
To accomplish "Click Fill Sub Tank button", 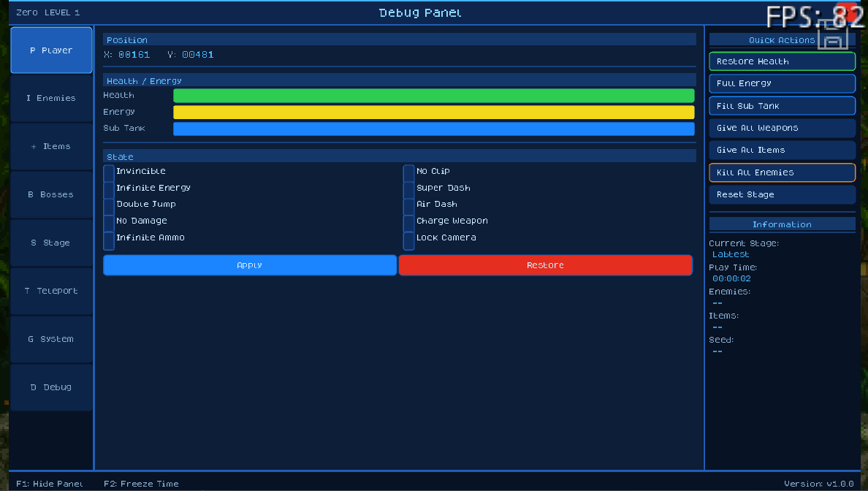I will click(783, 106).
